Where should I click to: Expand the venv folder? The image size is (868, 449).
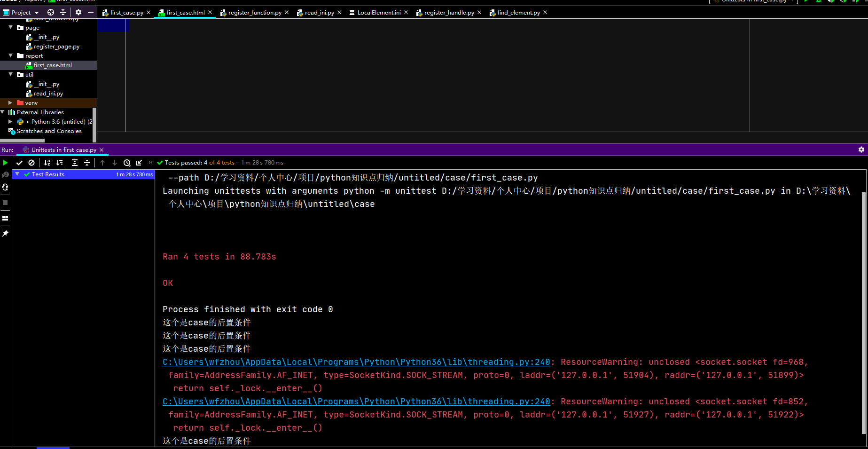(10, 102)
